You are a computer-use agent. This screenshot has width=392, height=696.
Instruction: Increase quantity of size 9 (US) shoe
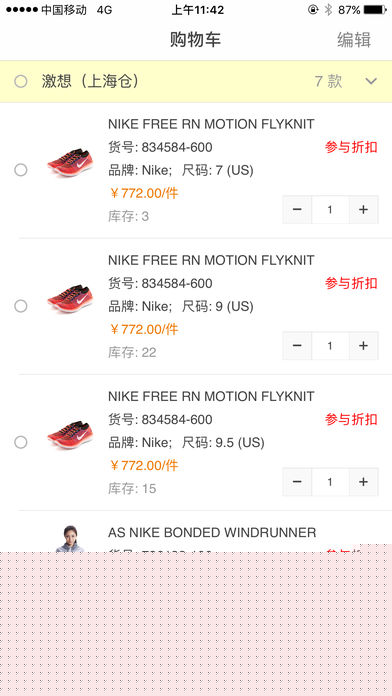[x=364, y=346]
